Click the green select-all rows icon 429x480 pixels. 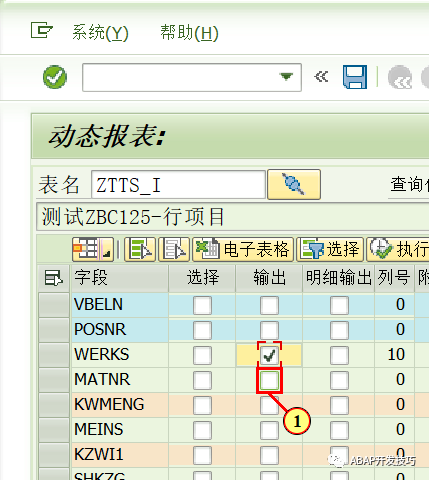pos(140,249)
